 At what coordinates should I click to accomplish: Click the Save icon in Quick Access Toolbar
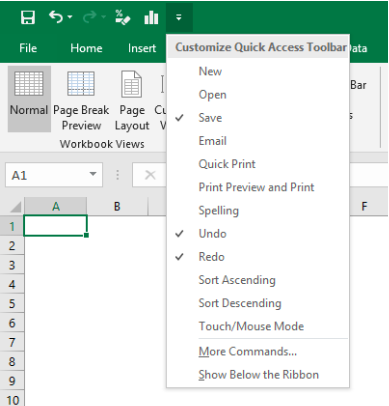(x=28, y=17)
